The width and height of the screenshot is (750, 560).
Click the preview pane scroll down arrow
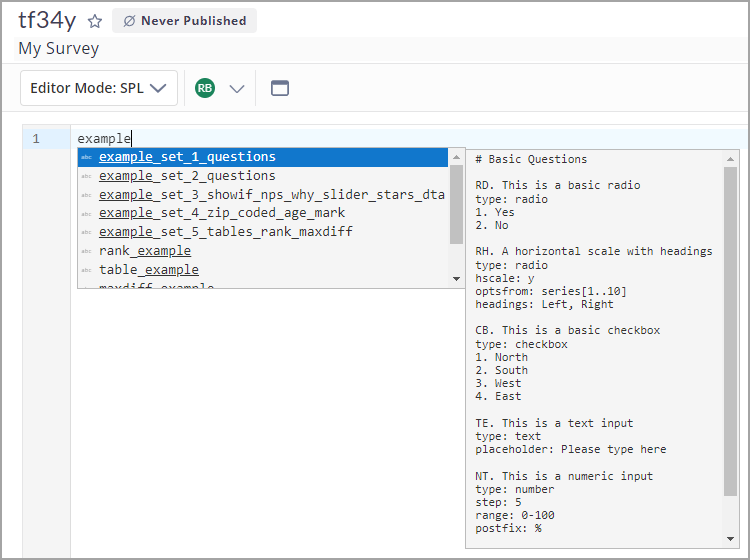click(x=730, y=539)
